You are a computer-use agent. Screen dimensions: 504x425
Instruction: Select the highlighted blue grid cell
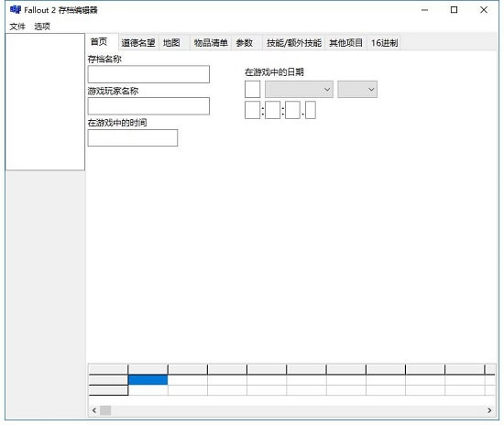coord(148,380)
